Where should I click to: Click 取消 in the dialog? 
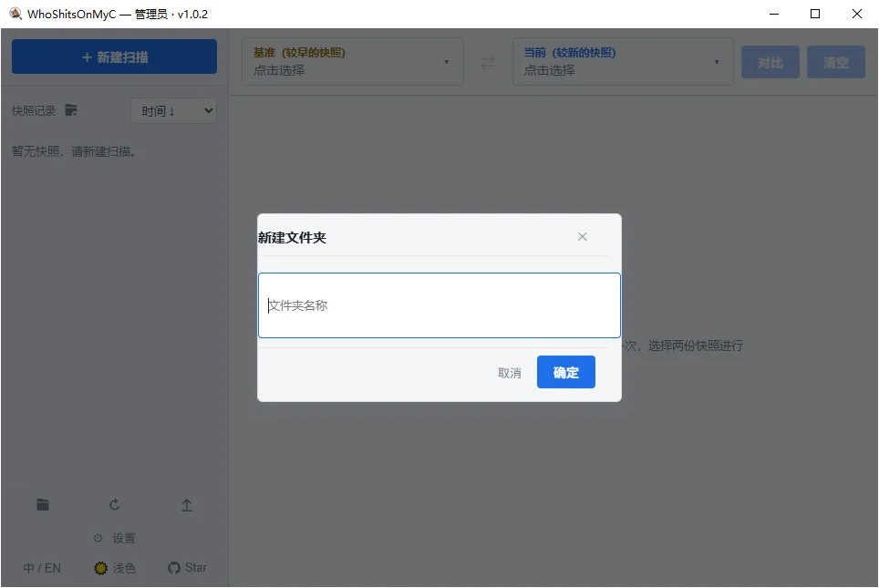coord(509,373)
